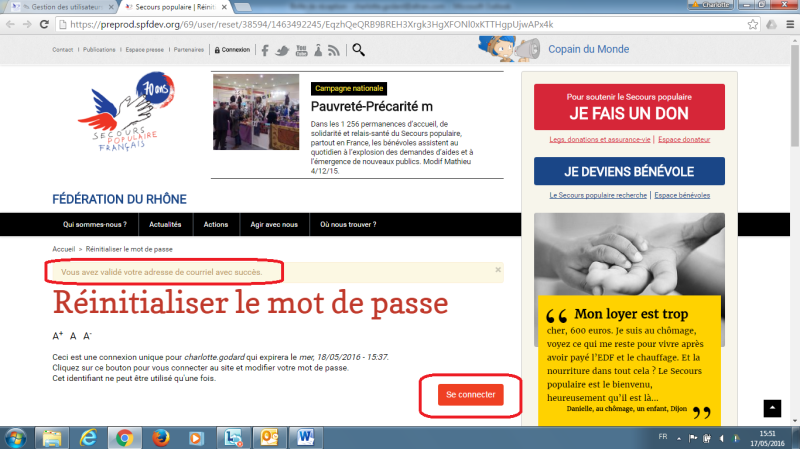
Task: Open the Où nous trouver ? menu
Action: (348, 224)
